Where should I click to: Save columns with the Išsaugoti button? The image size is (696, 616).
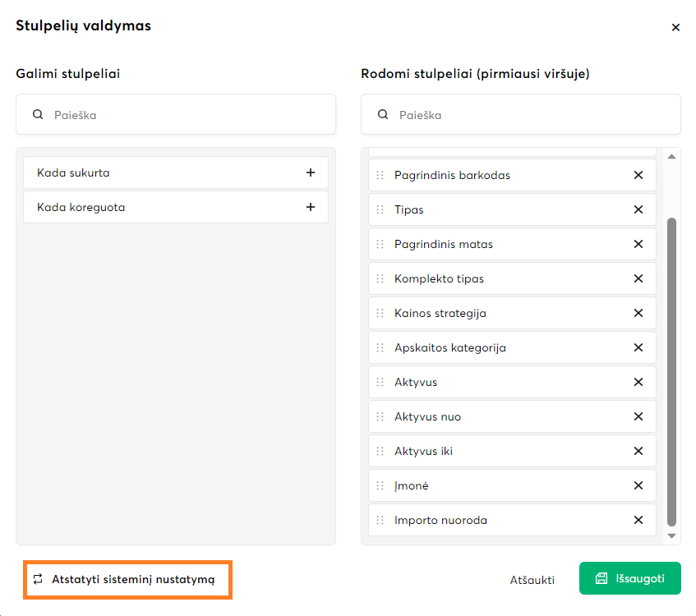[x=629, y=578]
